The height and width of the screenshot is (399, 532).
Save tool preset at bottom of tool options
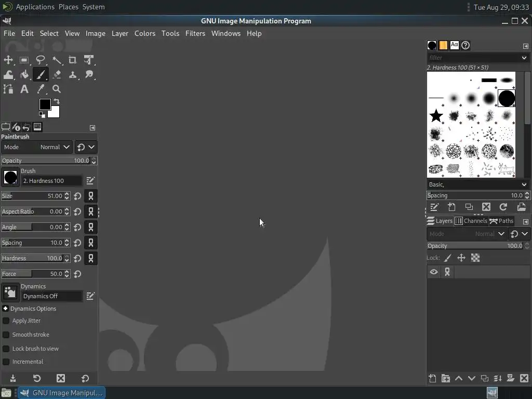(13, 378)
